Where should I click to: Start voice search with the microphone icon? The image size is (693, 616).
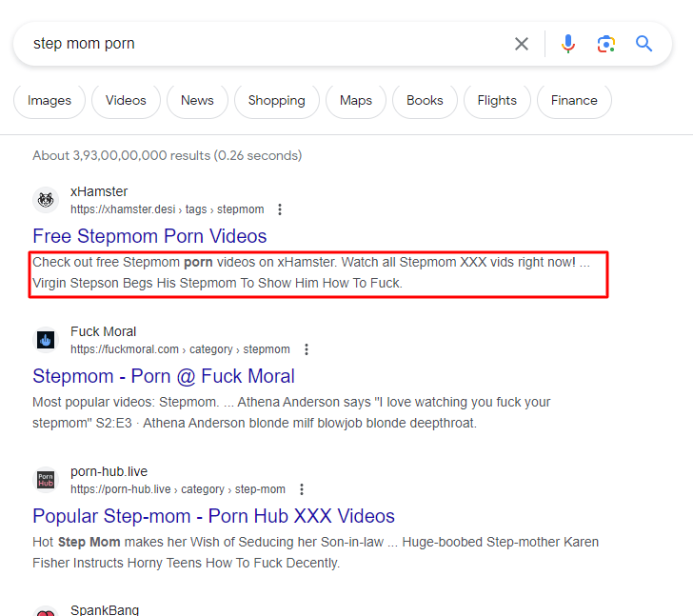tap(568, 44)
